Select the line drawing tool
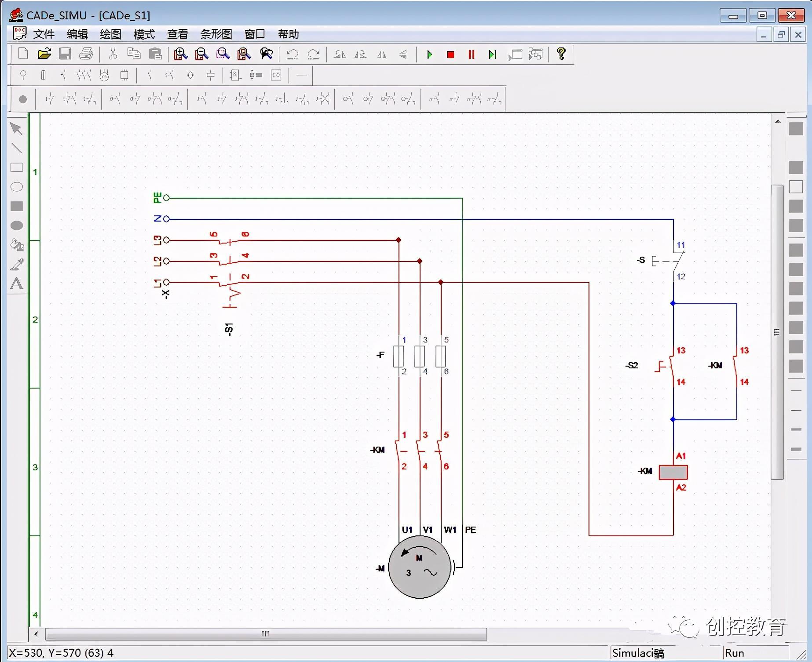This screenshot has width=812, height=662. click(17, 148)
